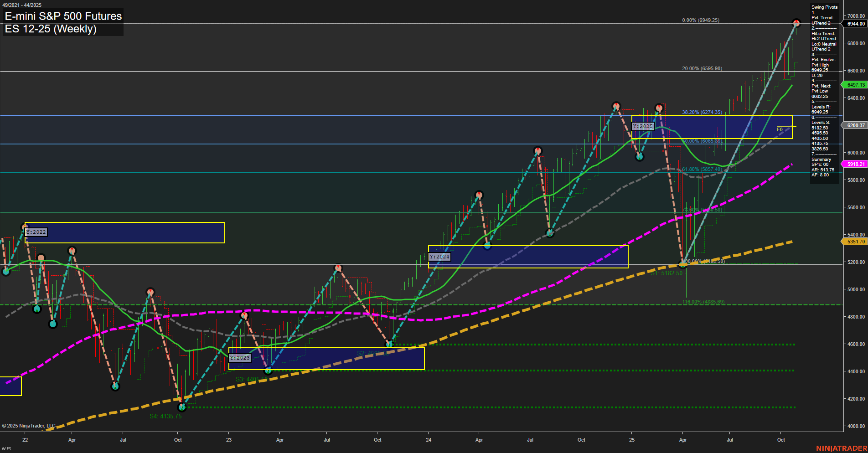This screenshot has height=453, width=868.
Task: Select the W ES data series label bottom-left
Action: tap(6, 448)
